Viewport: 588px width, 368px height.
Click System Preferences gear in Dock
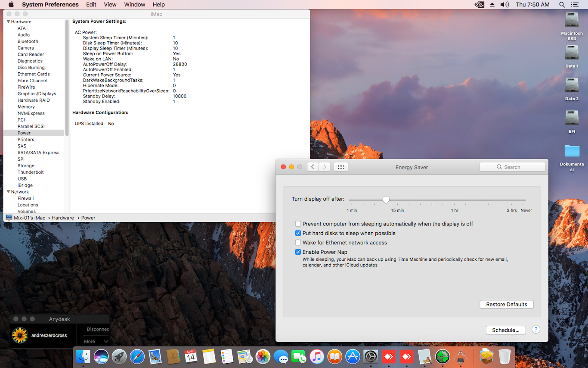[x=370, y=356]
